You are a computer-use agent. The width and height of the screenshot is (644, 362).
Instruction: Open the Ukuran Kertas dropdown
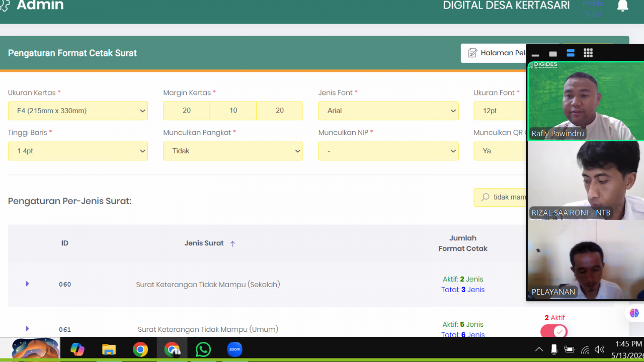pyautogui.click(x=78, y=111)
